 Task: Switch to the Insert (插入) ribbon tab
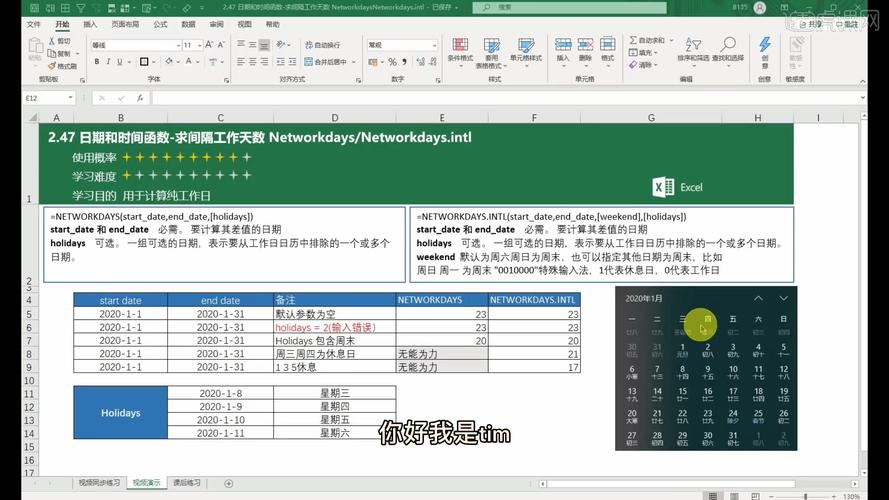tap(90, 24)
